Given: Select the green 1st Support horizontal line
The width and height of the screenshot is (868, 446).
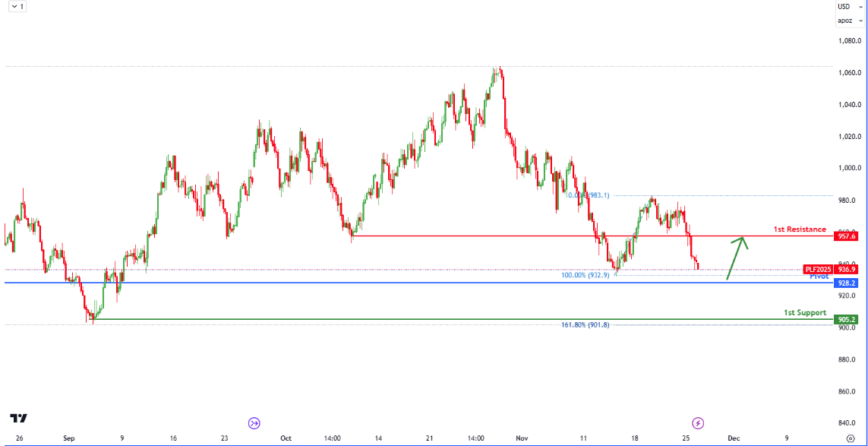Looking at the screenshot, I should (463, 319).
